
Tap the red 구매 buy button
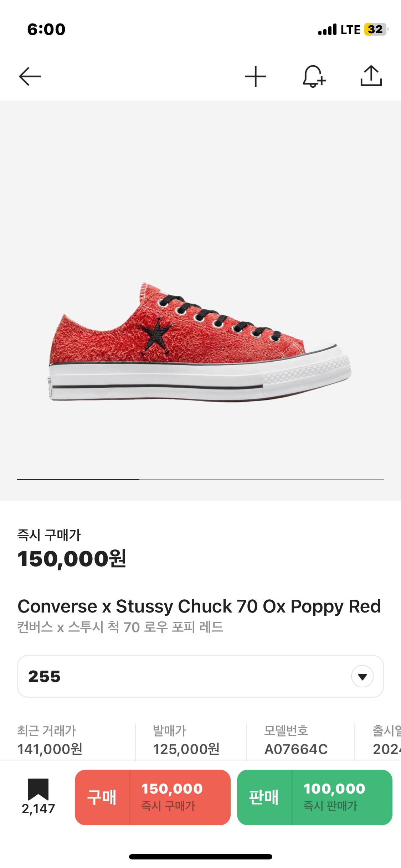click(153, 797)
